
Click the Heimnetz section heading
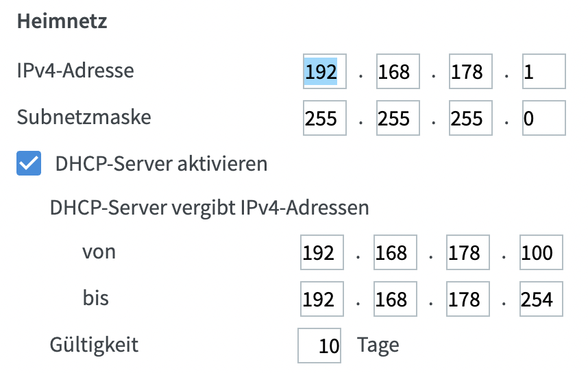pos(62,21)
